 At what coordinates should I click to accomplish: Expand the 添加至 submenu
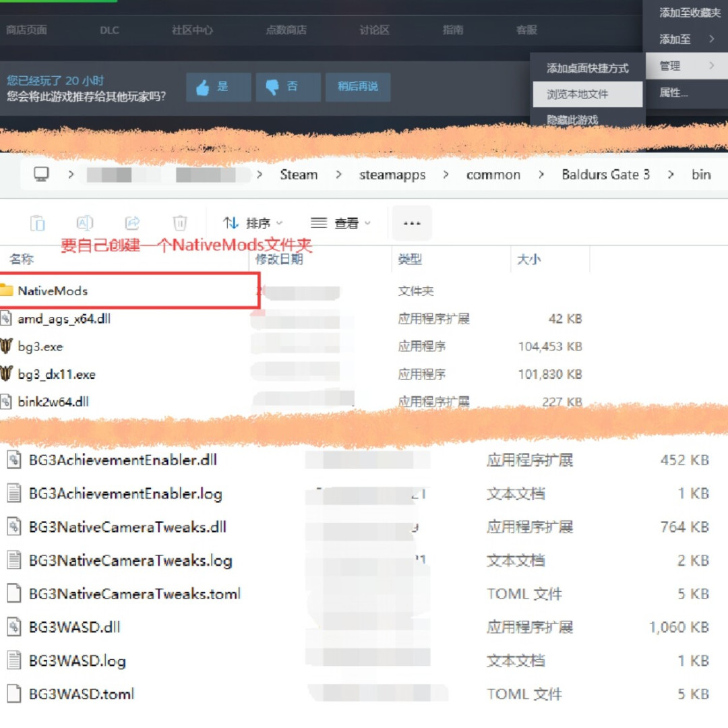tap(687, 40)
